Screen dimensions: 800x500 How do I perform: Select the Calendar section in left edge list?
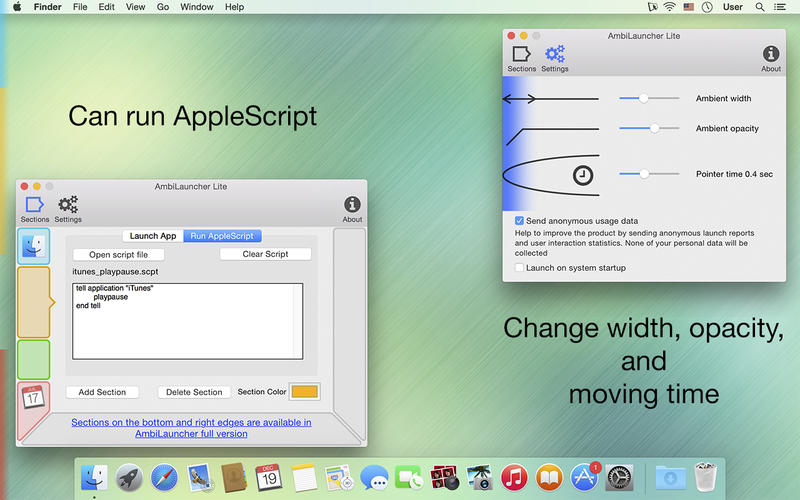click(34, 398)
